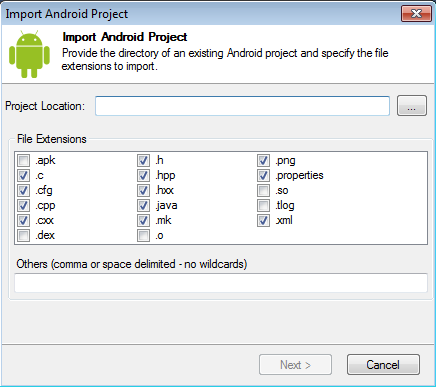Focus the Others extensions input box
The width and height of the screenshot is (436, 387).
[221, 283]
